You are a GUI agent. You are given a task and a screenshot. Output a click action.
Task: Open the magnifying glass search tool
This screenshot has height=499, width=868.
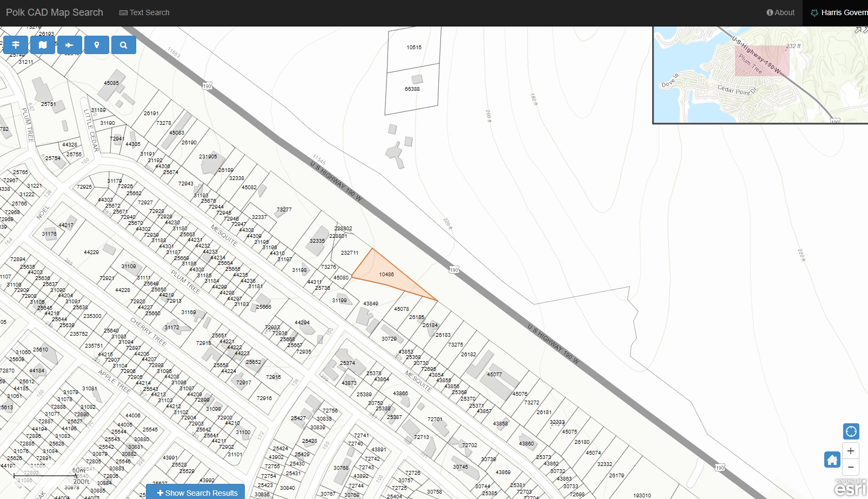[x=124, y=45]
